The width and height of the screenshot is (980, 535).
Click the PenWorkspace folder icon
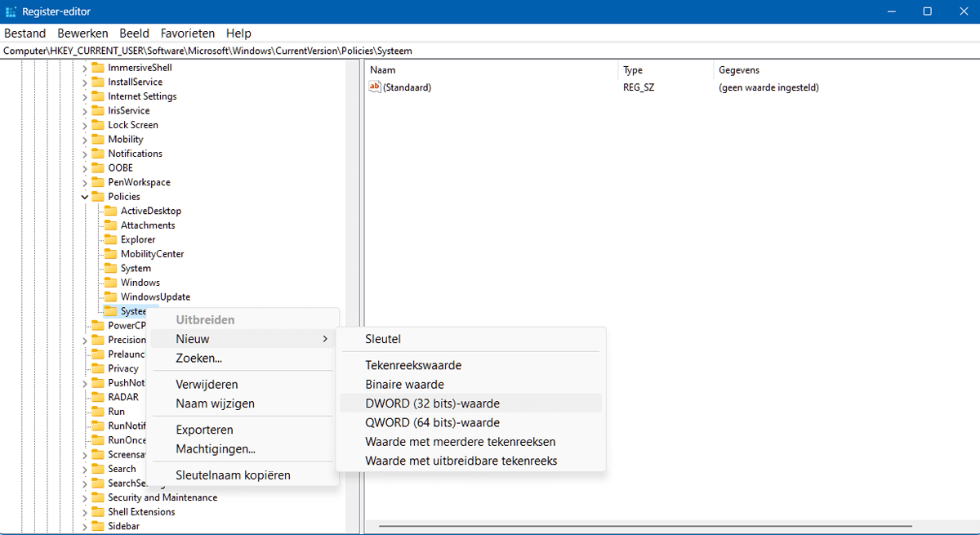[x=98, y=182]
